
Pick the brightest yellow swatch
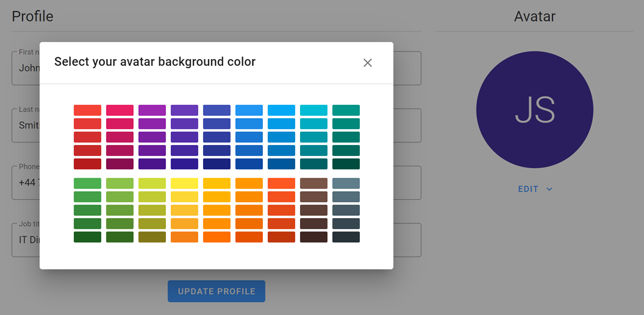click(x=184, y=183)
